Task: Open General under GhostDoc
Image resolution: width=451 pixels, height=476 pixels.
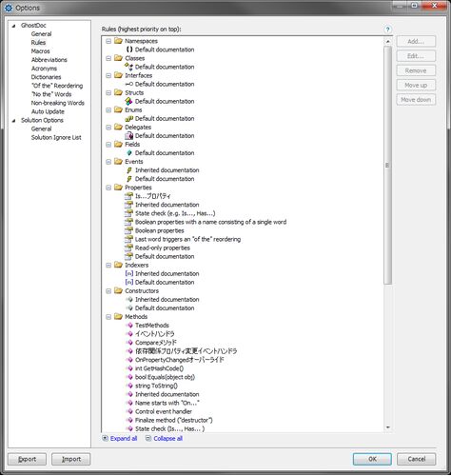Action: point(41,33)
